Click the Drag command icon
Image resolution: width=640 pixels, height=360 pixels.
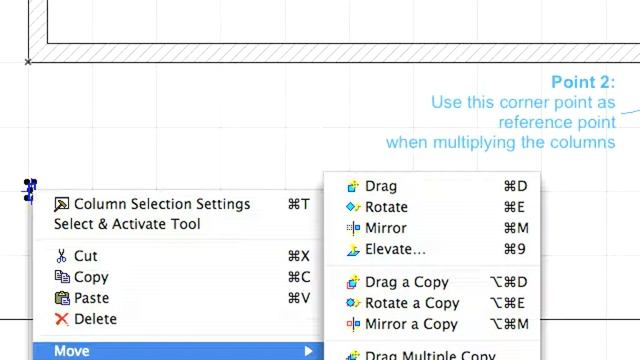click(353, 186)
